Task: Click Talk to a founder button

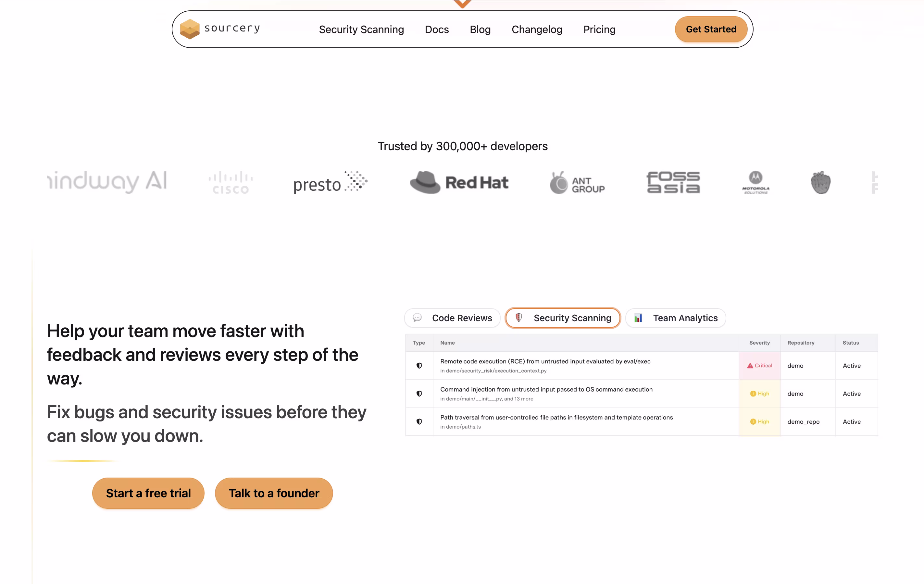Action: pos(274,493)
